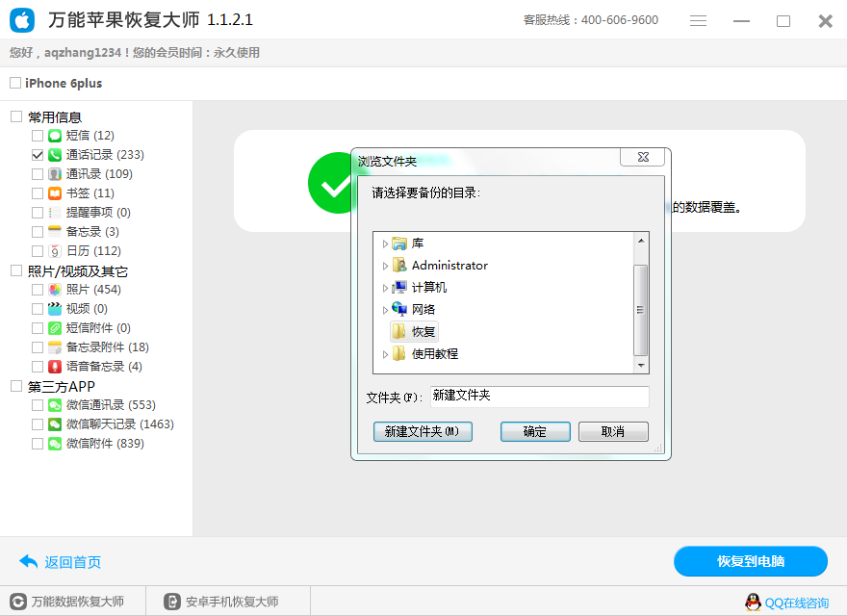The height and width of the screenshot is (616, 847).
Task: Expand the 计算机 tree node
Action: coord(385,287)
